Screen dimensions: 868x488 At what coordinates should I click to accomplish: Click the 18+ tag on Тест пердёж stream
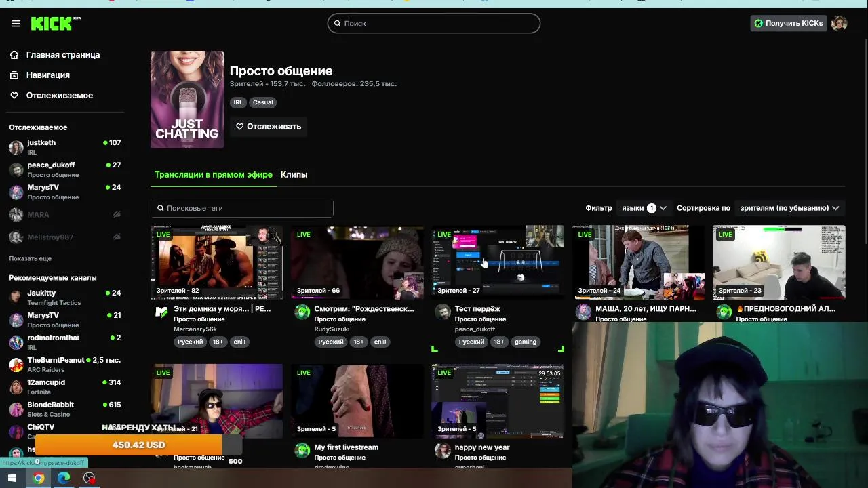[x=499, y=342]
